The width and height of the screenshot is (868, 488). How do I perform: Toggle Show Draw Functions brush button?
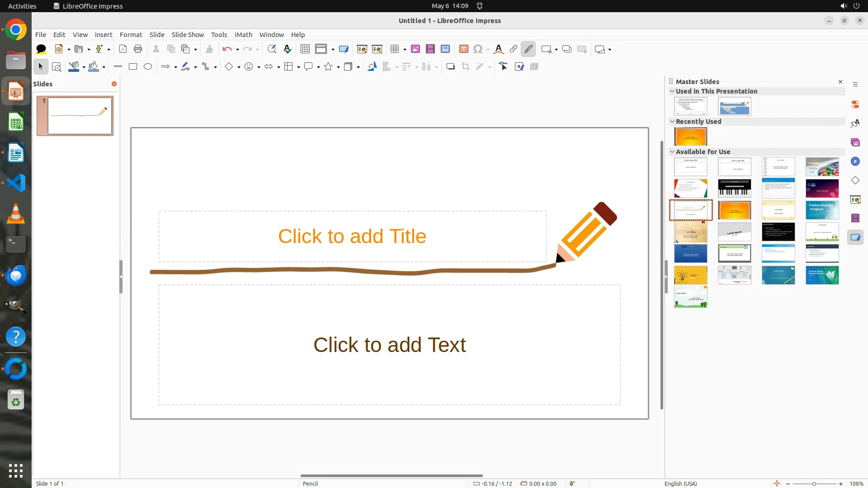pyautogui.click(x=528, y=49)
